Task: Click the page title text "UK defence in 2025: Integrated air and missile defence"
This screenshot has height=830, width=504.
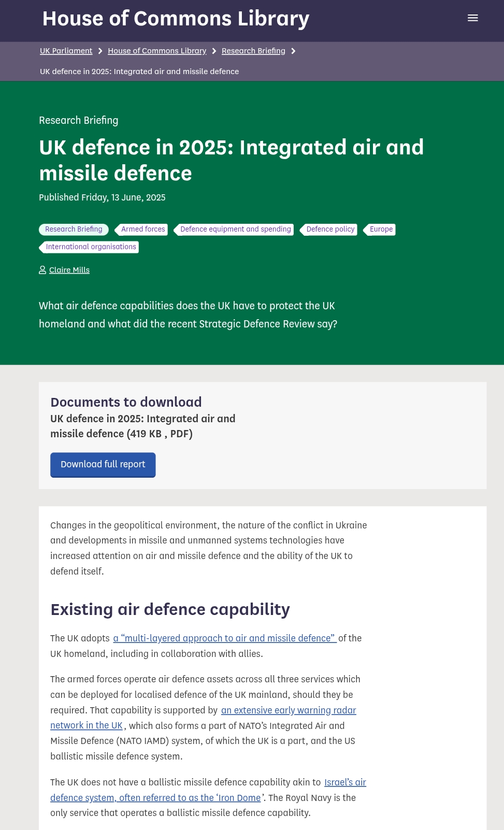Action: tap(231, 160)
